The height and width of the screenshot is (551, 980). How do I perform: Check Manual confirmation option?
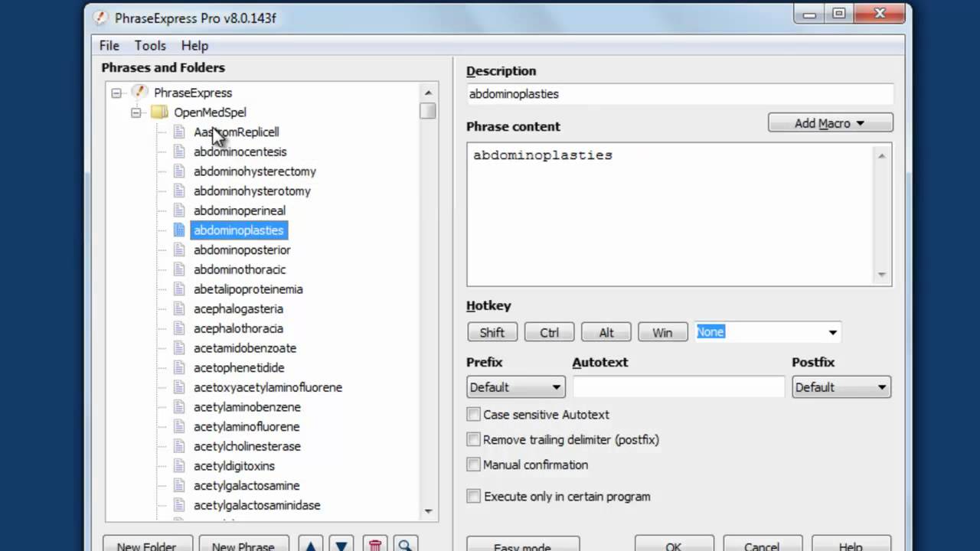point(474,465)
